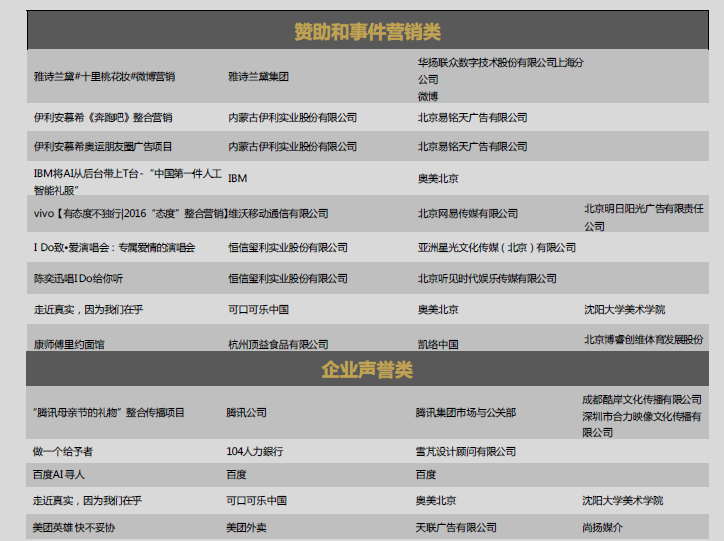Select the 康师傅里约面馆 project name

(69, 344)
